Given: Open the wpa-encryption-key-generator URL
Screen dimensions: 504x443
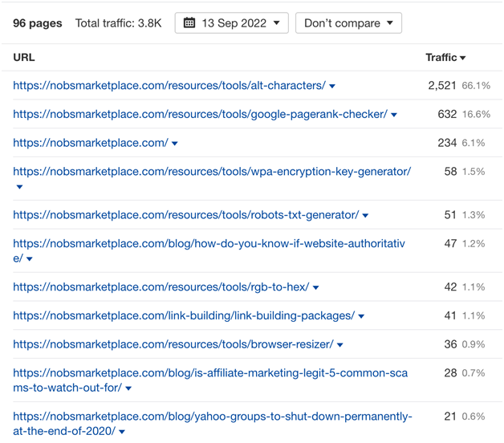Looking at the screenshot, I should click(x=212, y=171).
